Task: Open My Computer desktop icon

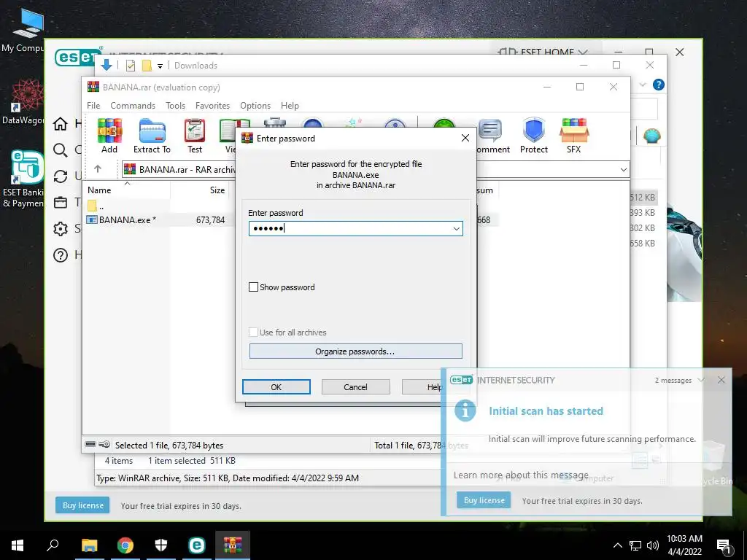Action: (x=24, y=29)
